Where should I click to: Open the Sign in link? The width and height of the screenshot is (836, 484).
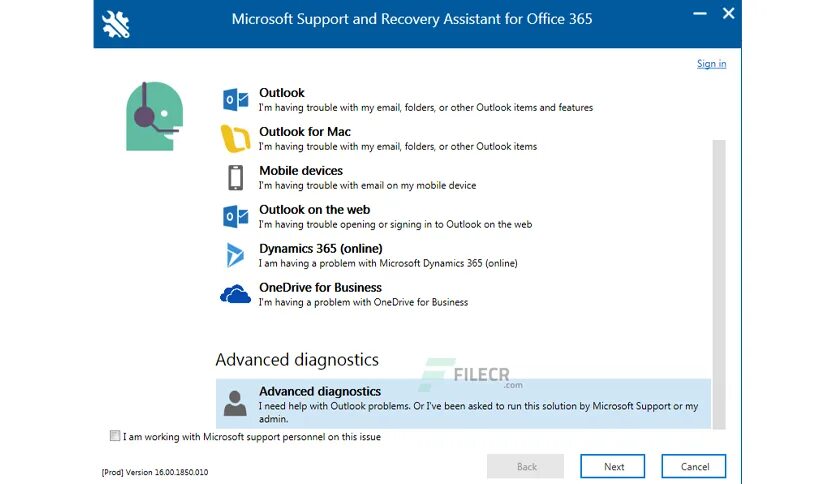point(711,64)
